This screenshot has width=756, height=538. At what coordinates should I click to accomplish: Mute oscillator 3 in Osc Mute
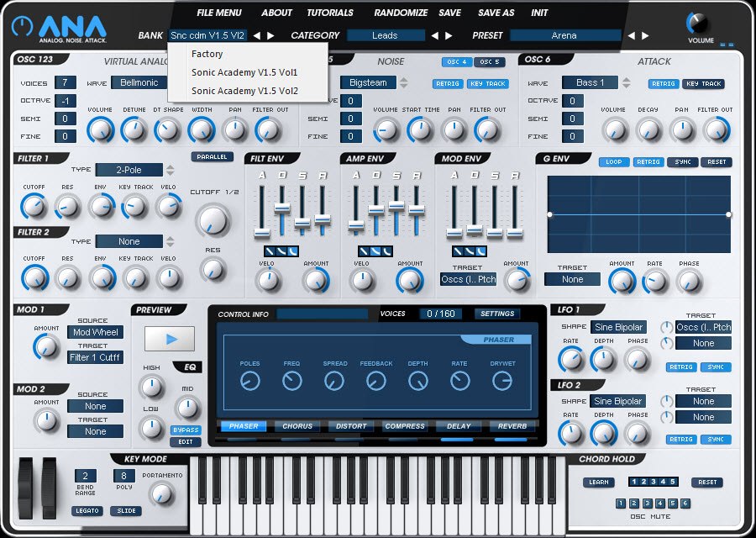point(648,504)
